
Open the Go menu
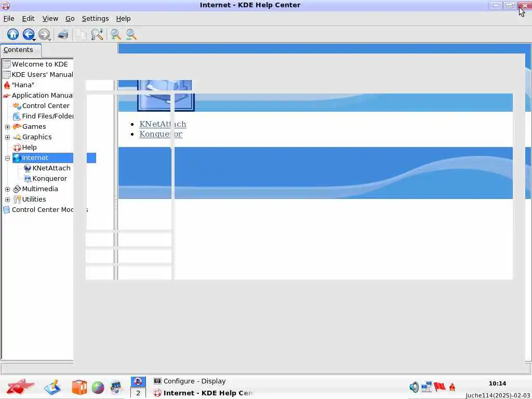point(70,19)
